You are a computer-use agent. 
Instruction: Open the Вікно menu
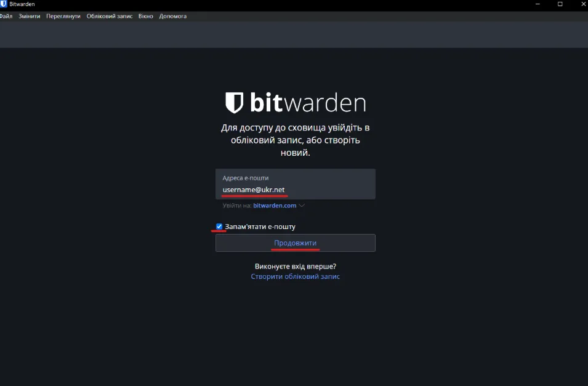146,16
